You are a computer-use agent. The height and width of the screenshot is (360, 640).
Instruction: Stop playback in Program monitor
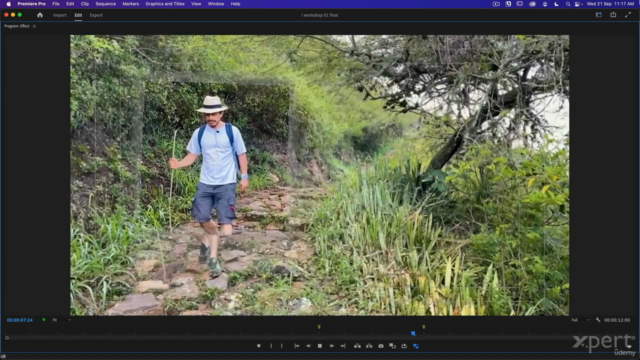320,346
